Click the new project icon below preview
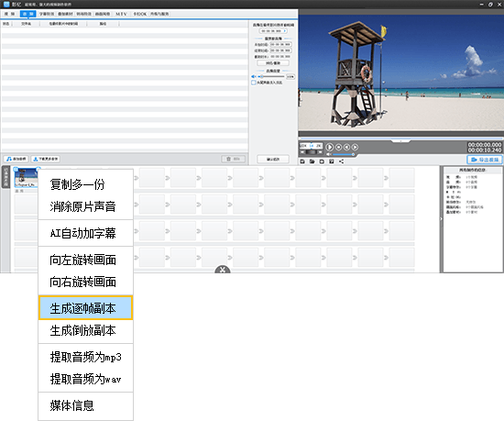This screenshot has height=421, width=504. click(x=302, y=161)
